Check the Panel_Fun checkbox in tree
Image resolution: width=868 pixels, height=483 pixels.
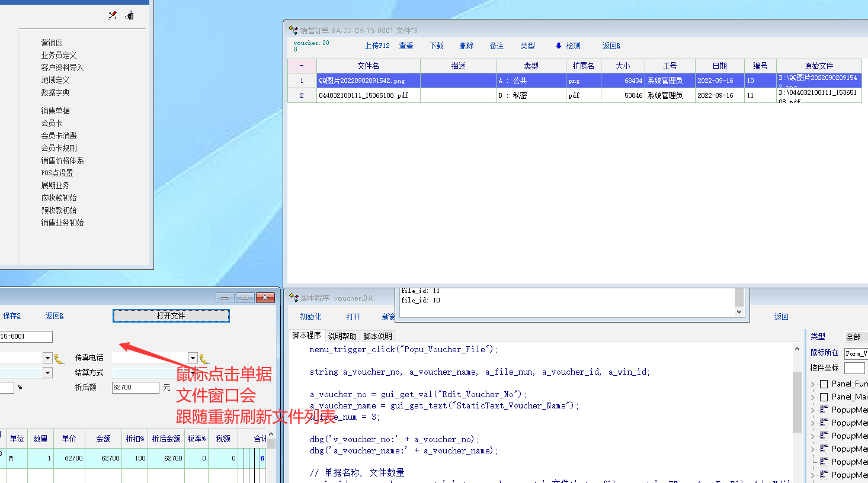click(x=824, y=384)
